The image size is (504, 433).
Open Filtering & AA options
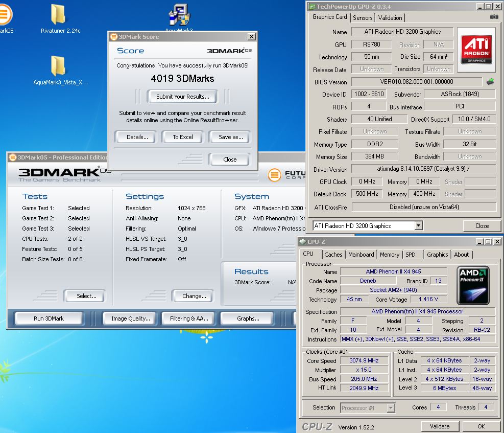tap(189, 318)
